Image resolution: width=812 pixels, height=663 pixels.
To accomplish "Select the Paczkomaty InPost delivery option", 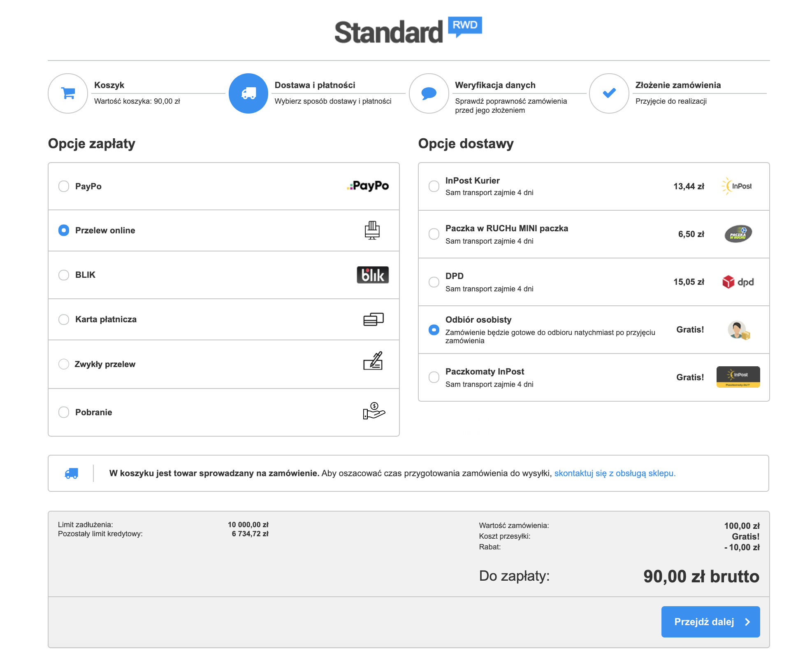I will point(434,377).
